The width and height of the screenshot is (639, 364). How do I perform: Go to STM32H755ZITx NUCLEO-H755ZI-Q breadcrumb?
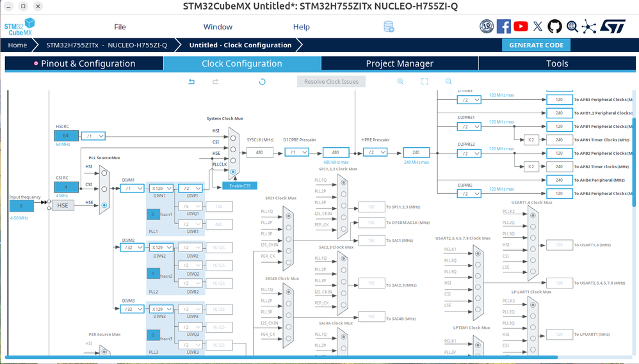tap(107, 45)
